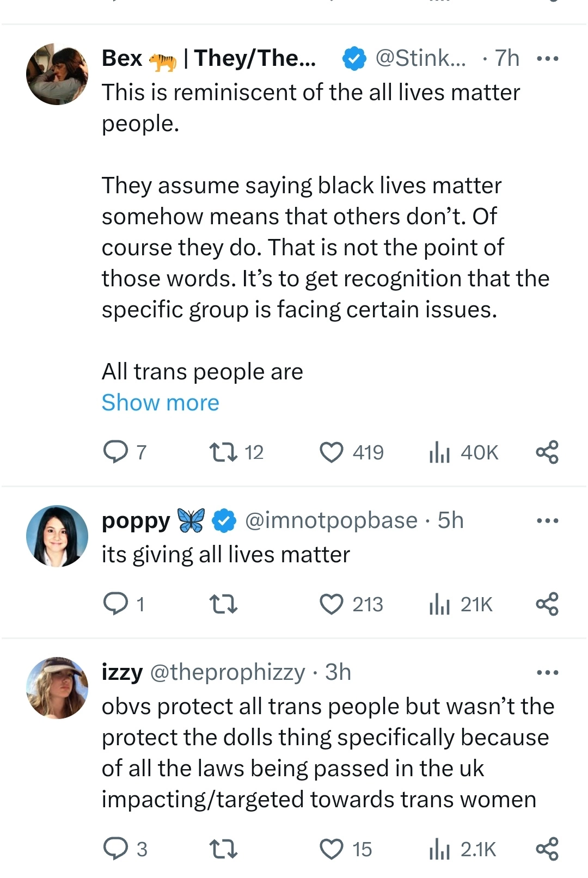The height and width of the screenshot is (878, 588).
Task: Open poppy's profile avatar
Action: click(x=57, y=536)
